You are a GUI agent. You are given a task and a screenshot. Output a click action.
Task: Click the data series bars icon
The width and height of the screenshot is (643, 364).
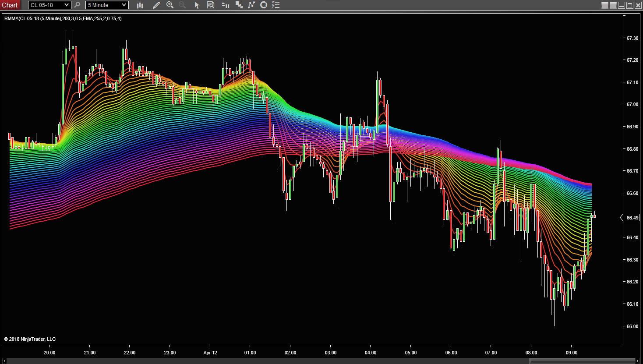[x=226, y=5]
